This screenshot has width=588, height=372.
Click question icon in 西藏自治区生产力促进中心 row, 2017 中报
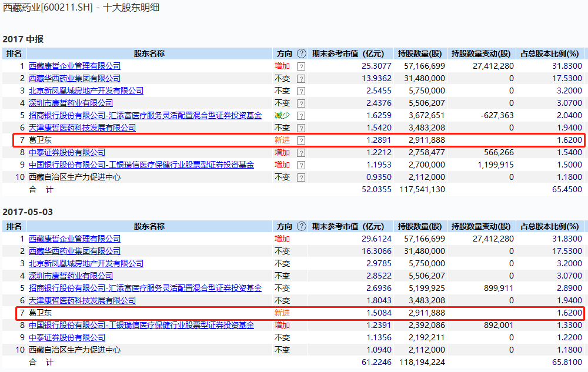tap(301, 177)
